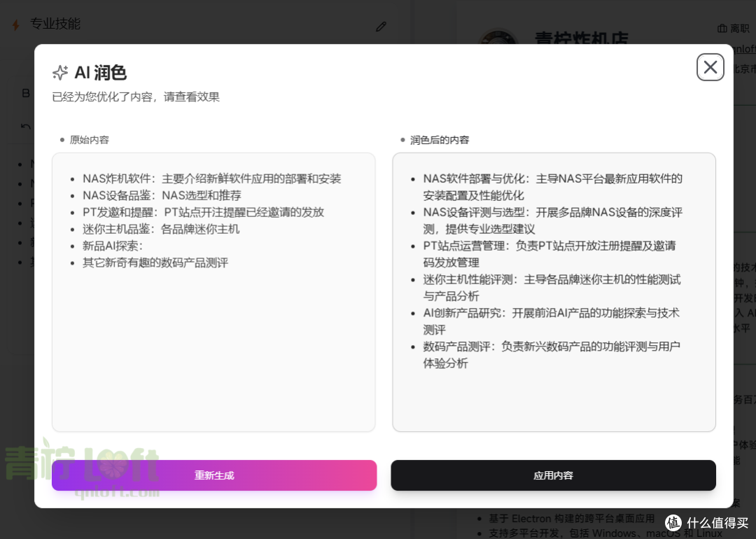Close the AI 润色 dialog
The width and height of the screenshot is (756, 539).
click(x=710, y=67)
